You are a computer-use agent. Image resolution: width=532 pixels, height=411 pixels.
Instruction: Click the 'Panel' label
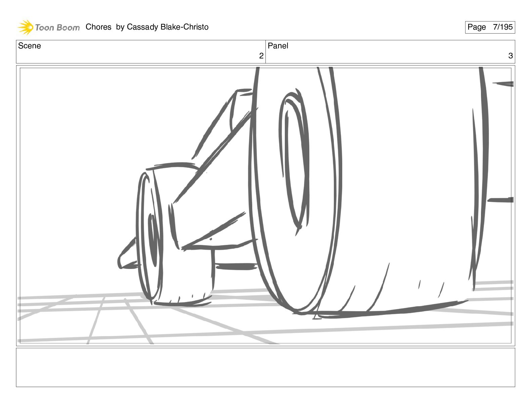pyautogui.click(x=278, y=46)
